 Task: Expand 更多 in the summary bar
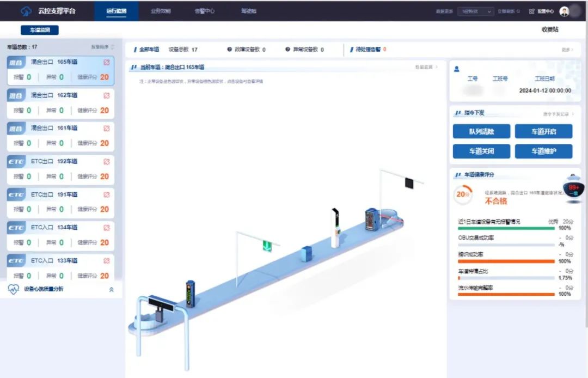[567, 50]
